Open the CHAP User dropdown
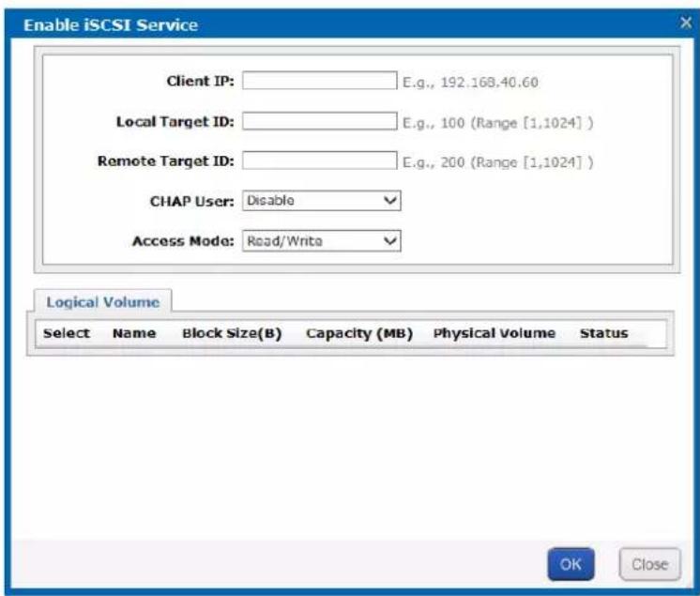This screenshot has height=596, width=700. point(322,201)
